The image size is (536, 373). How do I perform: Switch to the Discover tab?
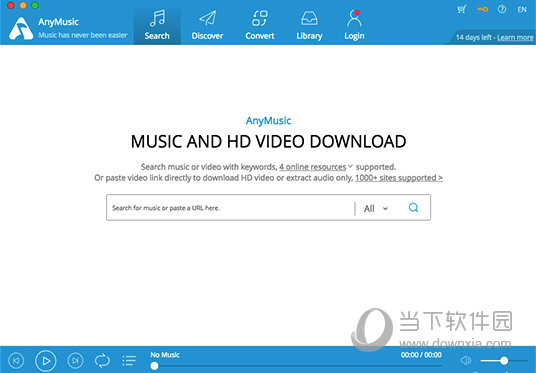(207, 25)
